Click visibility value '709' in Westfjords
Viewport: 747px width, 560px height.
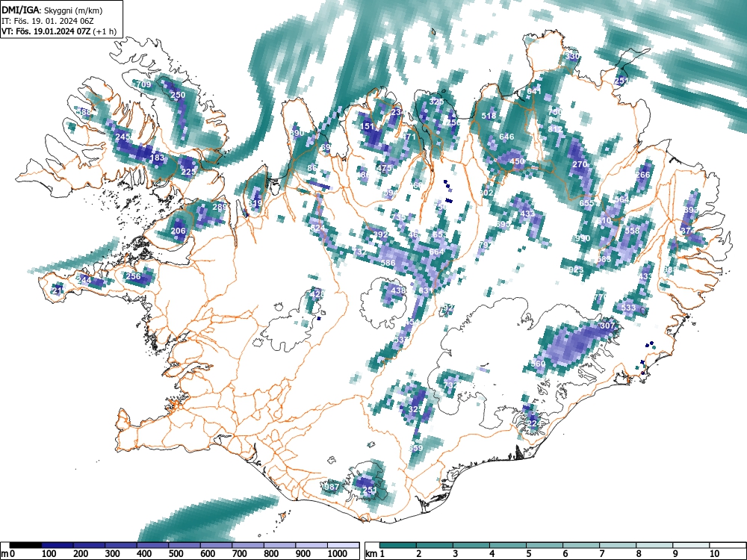tap(144, 84)
